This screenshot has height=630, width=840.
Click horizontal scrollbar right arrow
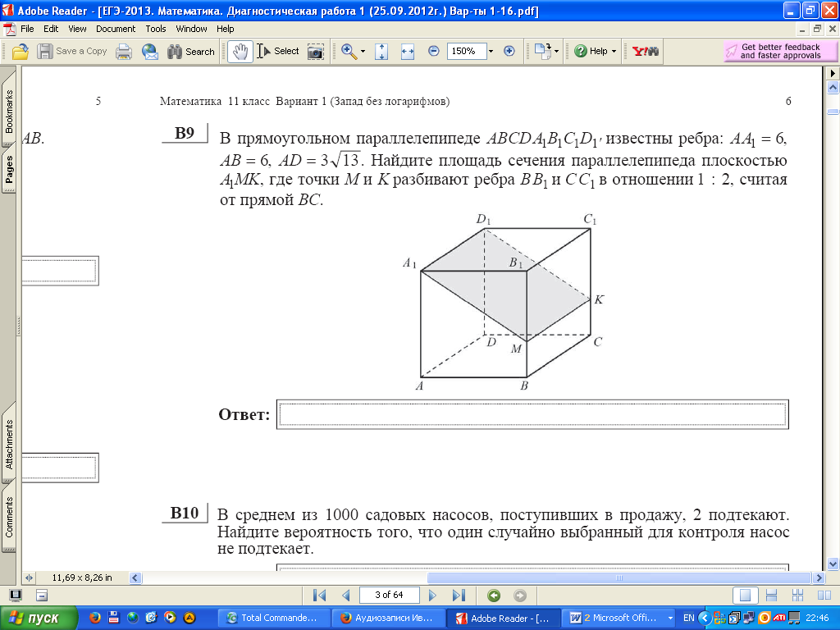[x=819, y=578]
